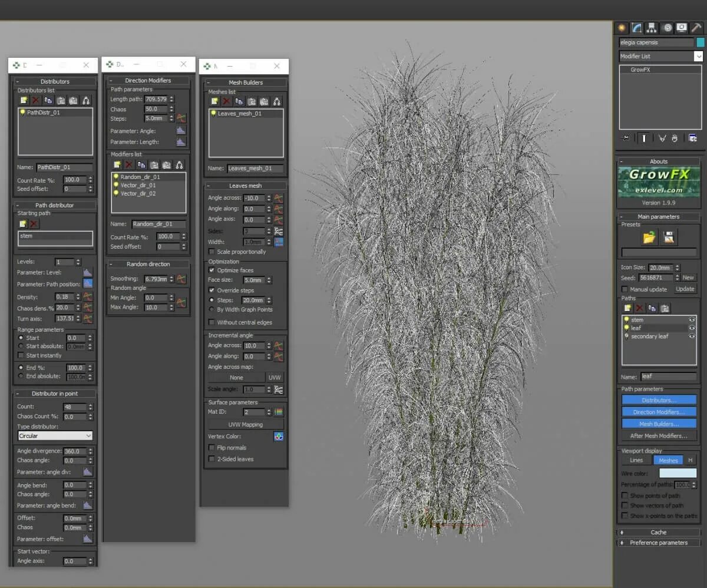This screenshot has height=588, width=707.
Task: Enable Scale proportionally checkbox
Action: click(212, 252)
